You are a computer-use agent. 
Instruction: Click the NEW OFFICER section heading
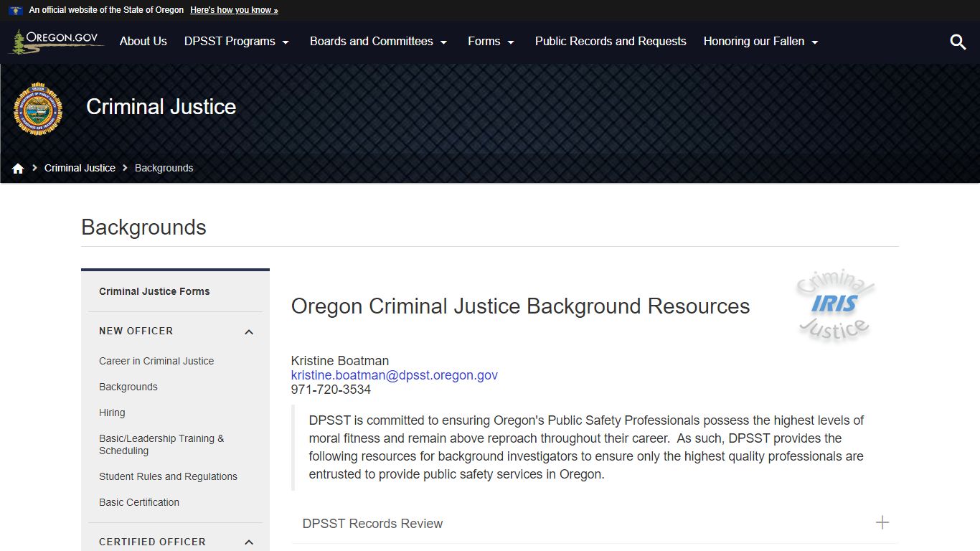(x=136, y=331)
